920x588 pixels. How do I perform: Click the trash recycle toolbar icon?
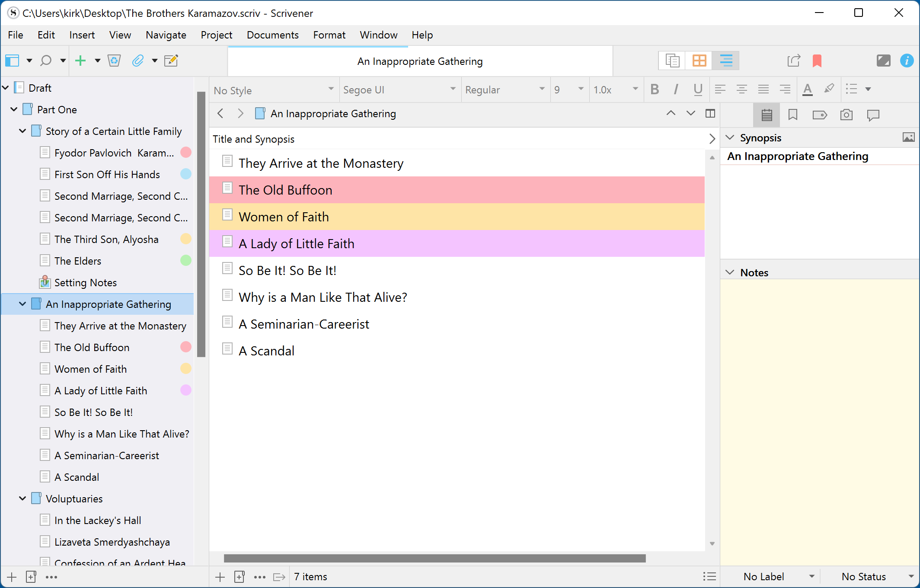tap(114, 61)
